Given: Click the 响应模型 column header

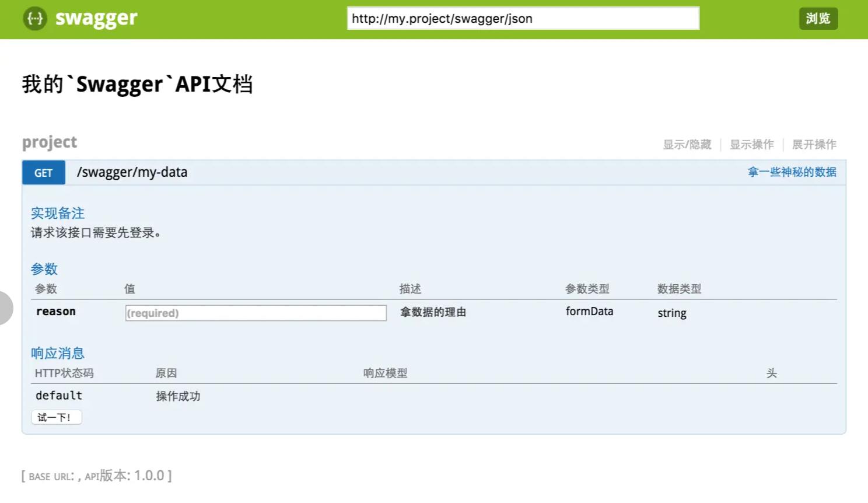Looking at the screenshot, I should click(x=385, y=373).
